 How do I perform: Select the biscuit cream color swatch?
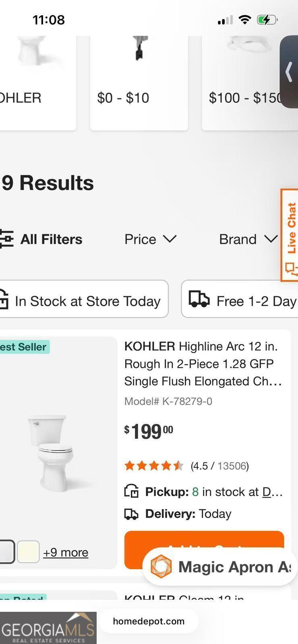pyautogui.click(x=28, y=552)
